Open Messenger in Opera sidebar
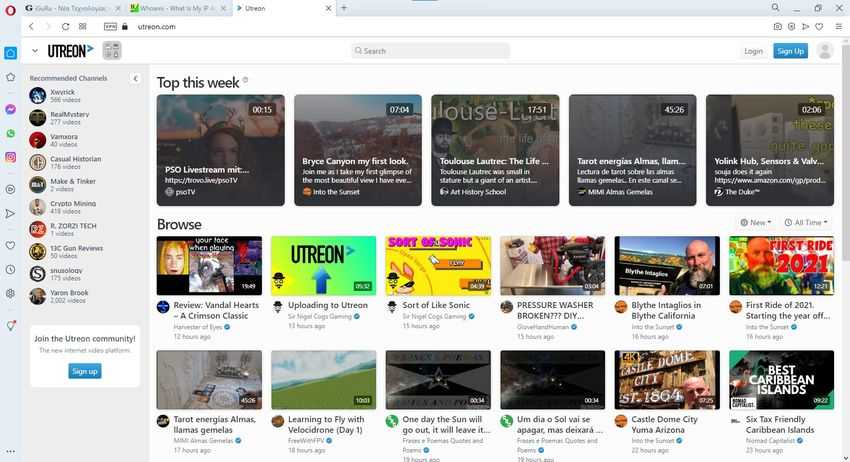The width and height of the screenshot is (850, 462). point(10,109)
